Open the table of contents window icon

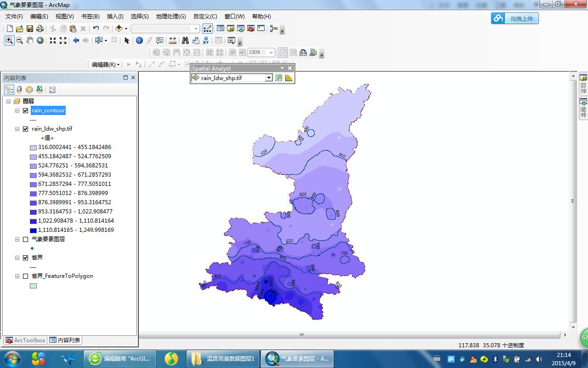click(220, 29)
